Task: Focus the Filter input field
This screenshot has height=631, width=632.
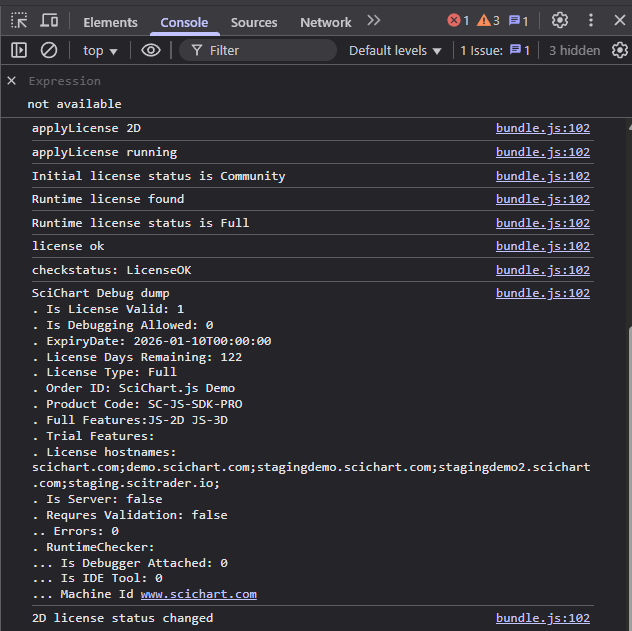Action: (258, 50)
